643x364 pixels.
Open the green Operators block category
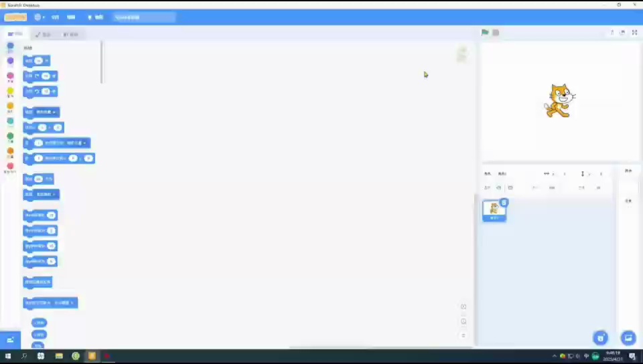(10, 136)
